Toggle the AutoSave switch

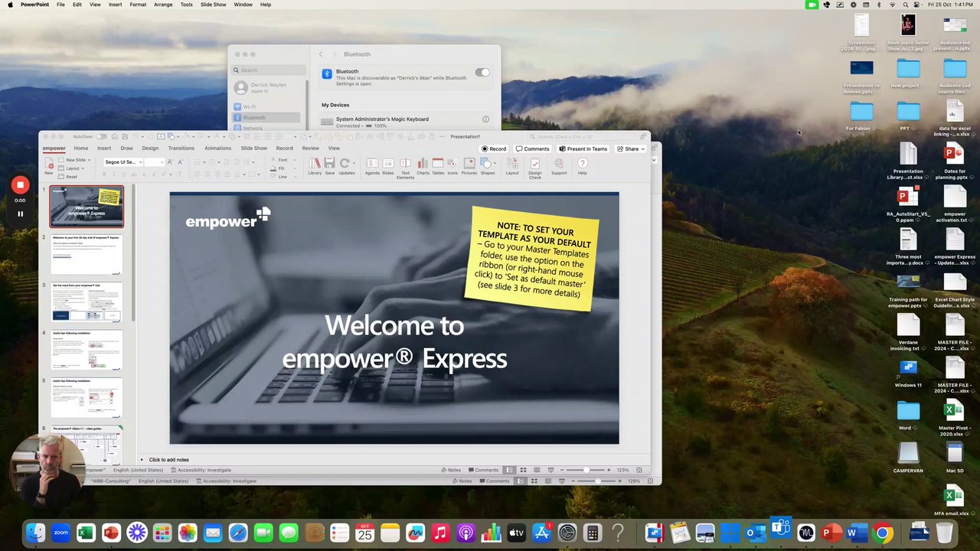[101, 137]
